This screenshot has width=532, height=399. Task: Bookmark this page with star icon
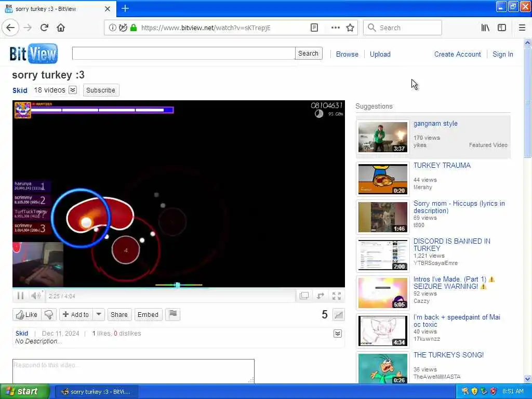coord(350,28)
